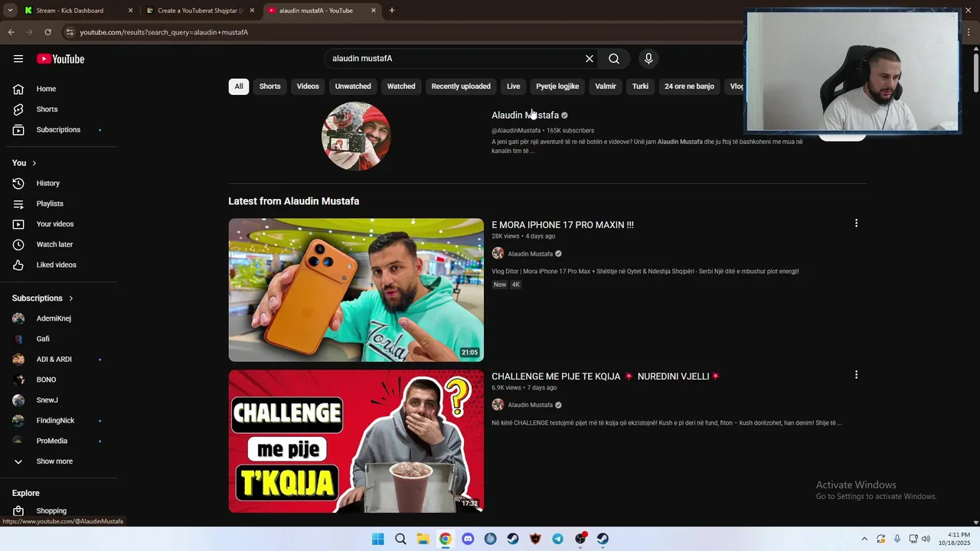Open Subscriptions in the sidebar
The width and height of the screenshot is (980, 551).
[59, 129]
